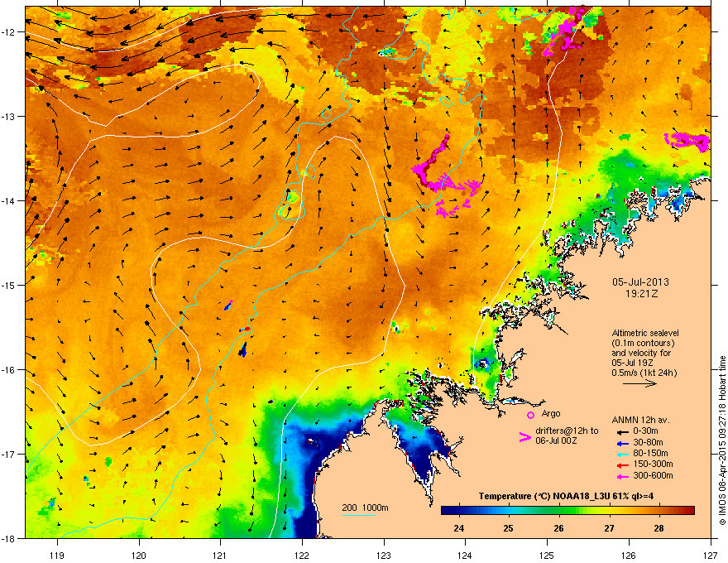Click the '0-30m' depth label
Screen dimensions: 728x563
tap(645, 431)
